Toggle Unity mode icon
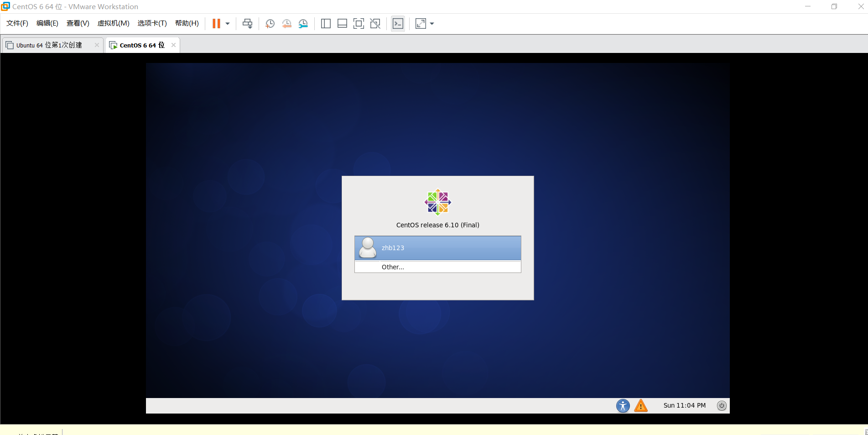 (x=375, y=24)
